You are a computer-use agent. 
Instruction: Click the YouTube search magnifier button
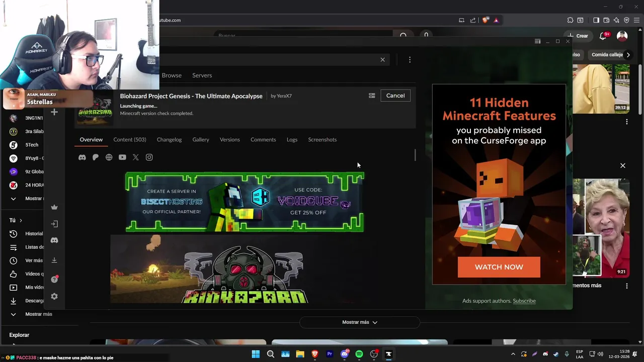pyautogui.click(x=403, y=36)
